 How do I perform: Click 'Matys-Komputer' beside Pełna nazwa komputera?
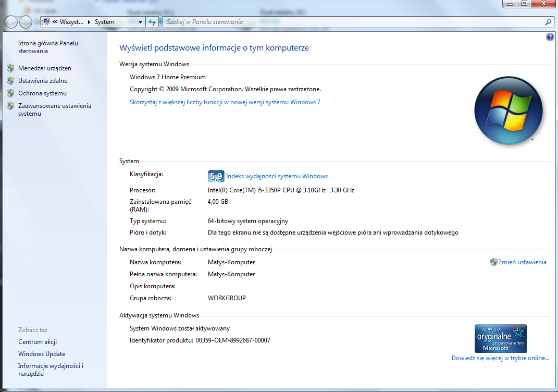click(x=231, y=274)
